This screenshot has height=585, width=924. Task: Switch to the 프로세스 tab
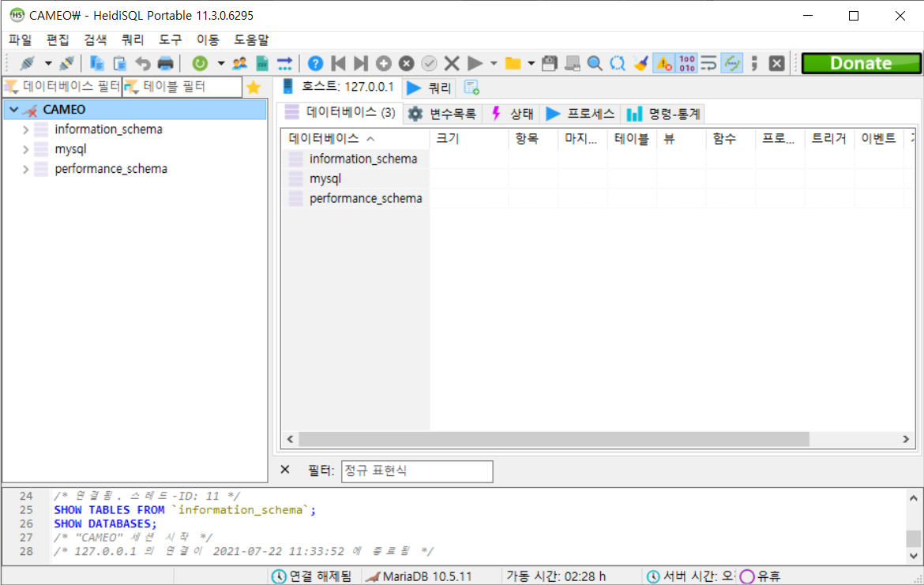tap(580, 114)
